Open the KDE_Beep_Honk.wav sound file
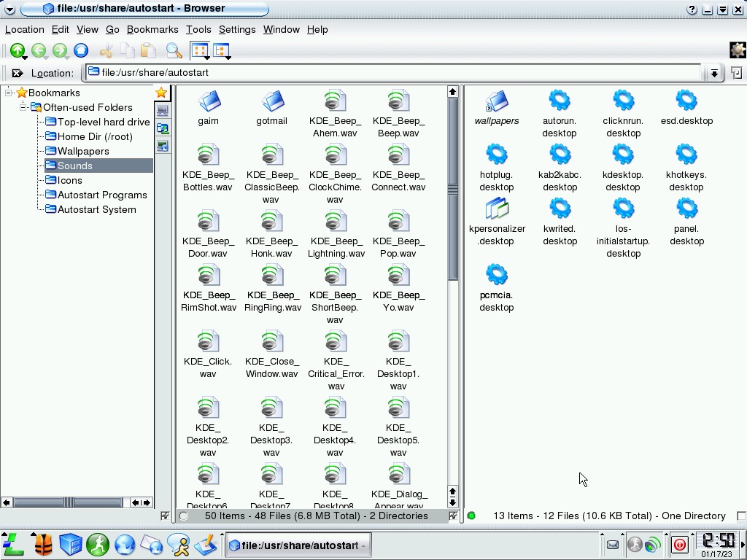The height and width of the screenshot is (560, 747). pos(271,233)
